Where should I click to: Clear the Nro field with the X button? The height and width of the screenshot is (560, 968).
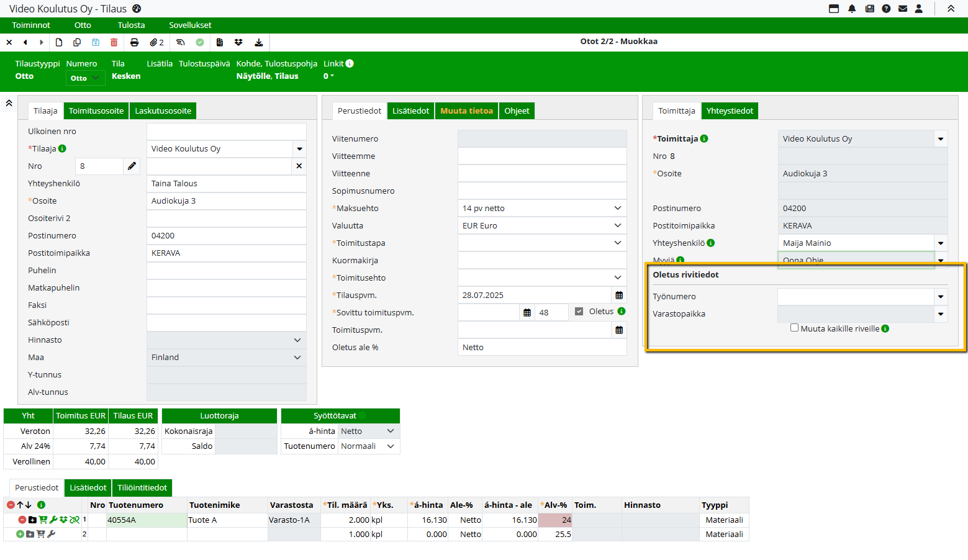pyautogui.click(x=299, y=166)
